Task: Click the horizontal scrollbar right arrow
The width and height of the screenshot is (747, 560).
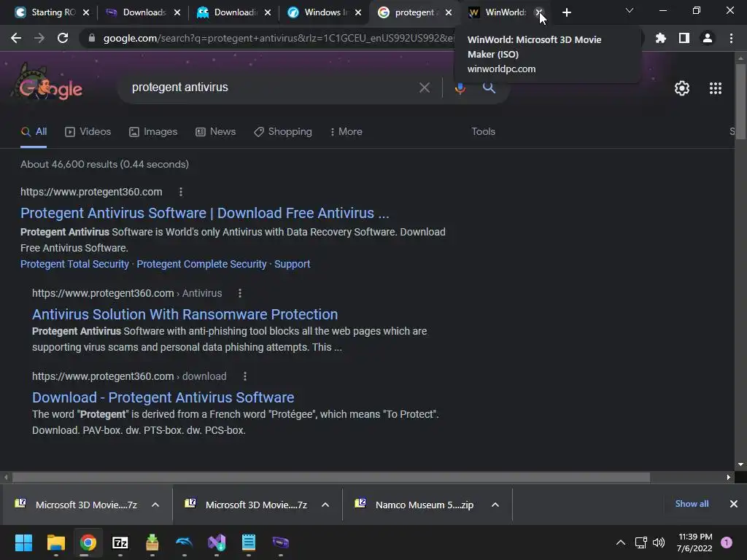Action: (729, 477)
